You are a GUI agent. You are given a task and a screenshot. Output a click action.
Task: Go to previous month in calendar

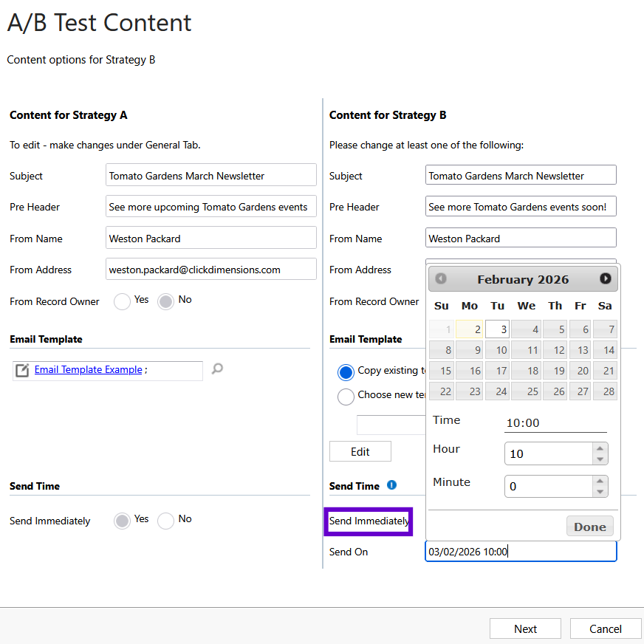(441, 278)
